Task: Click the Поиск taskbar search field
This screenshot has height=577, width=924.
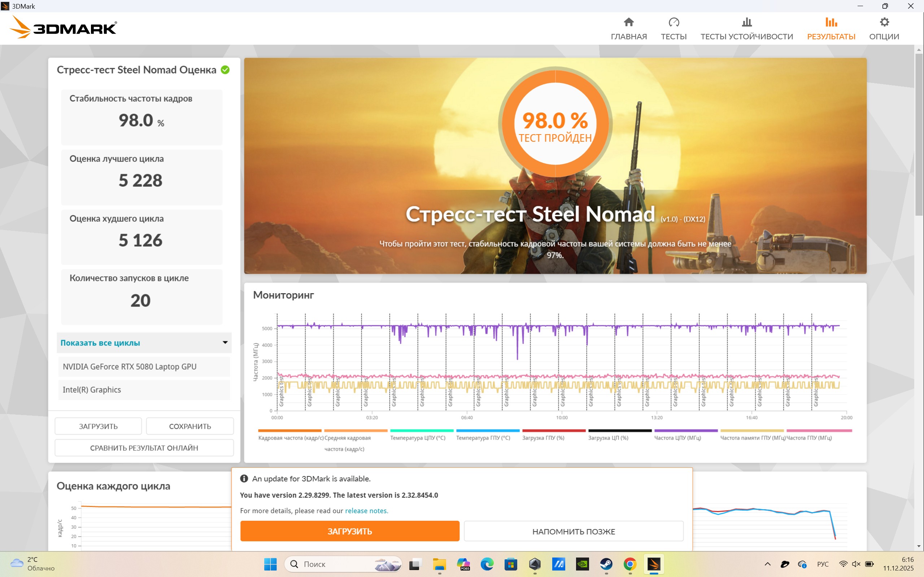Action: pos(343,564)
